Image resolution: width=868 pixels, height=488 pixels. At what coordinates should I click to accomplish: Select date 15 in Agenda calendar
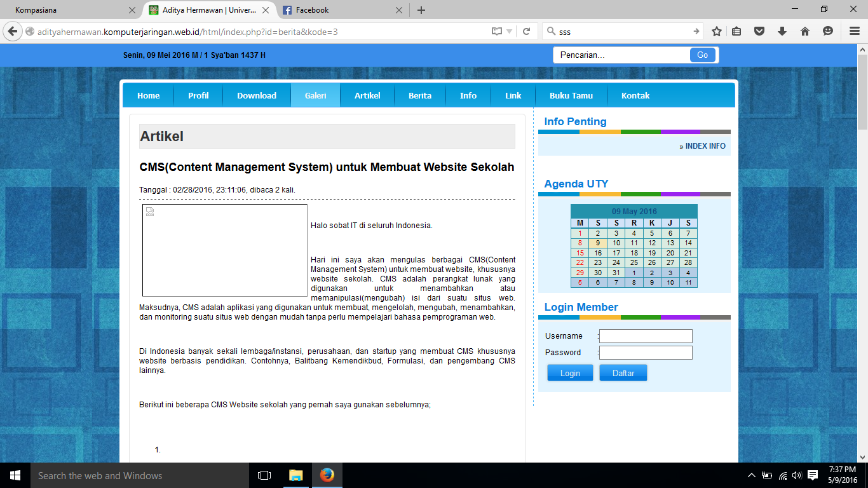[580, 253]
